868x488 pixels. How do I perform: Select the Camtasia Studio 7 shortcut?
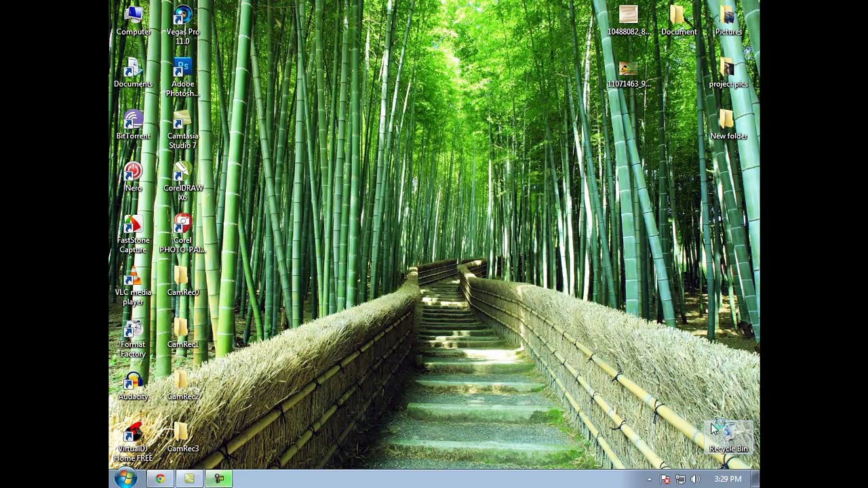(x=182, y=130)
